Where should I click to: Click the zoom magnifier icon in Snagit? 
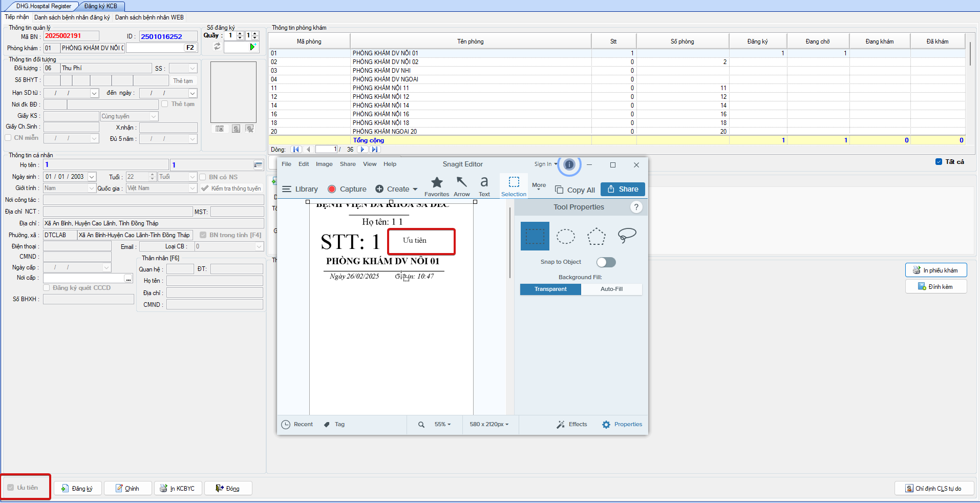pyautogui.click(x=421, y=424)
